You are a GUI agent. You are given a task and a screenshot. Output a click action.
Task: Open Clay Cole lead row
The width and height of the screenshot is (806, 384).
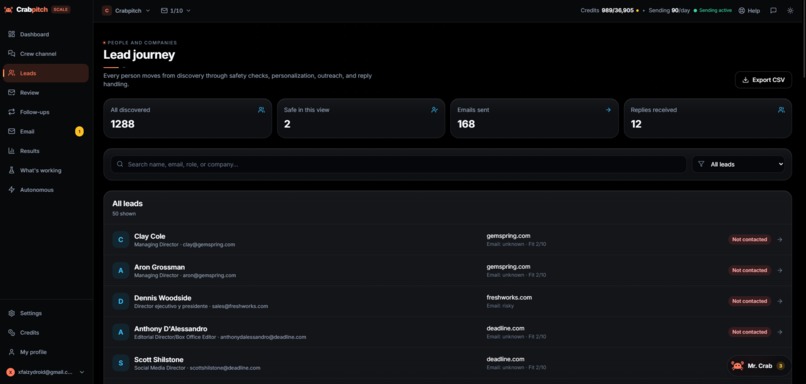(x=447, y=240)
